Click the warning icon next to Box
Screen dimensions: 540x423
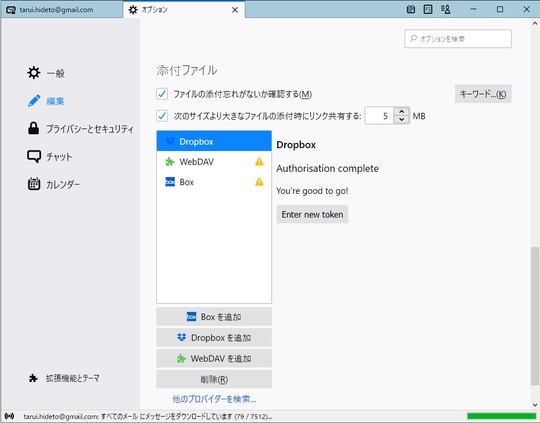click(259, 182)
